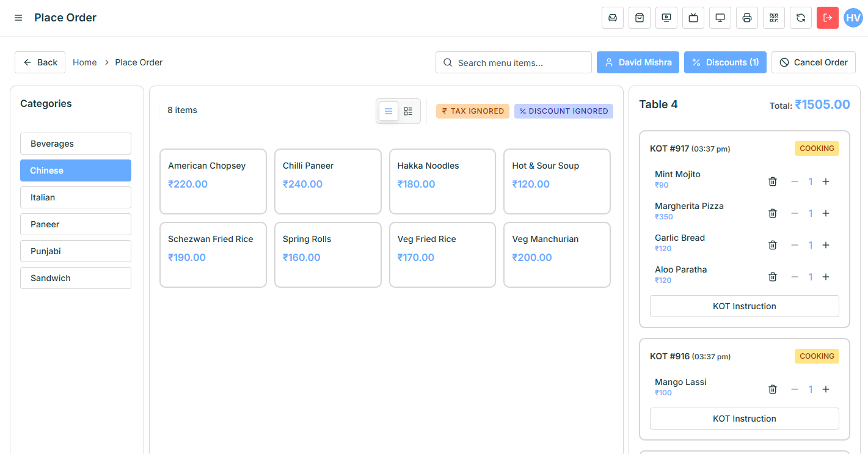Increase Margherita Pizza quantity with plus

(x=826, y=213)
